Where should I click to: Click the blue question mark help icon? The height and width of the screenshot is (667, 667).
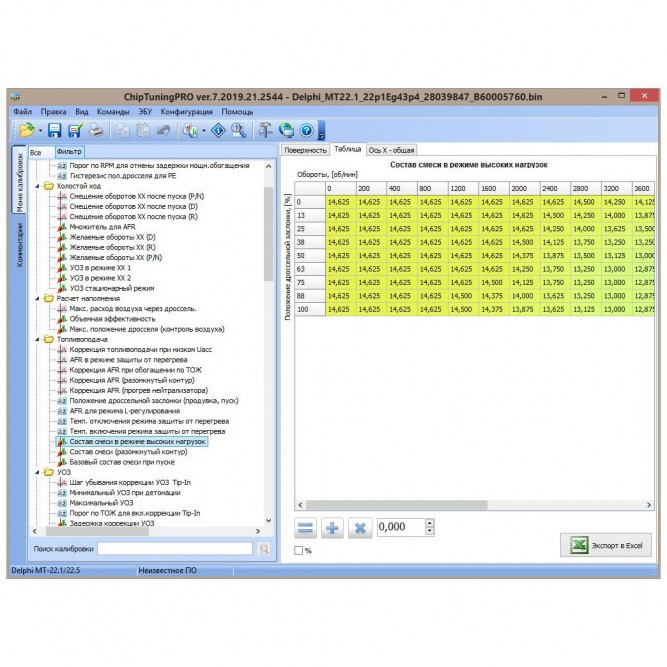coord(307,130)
